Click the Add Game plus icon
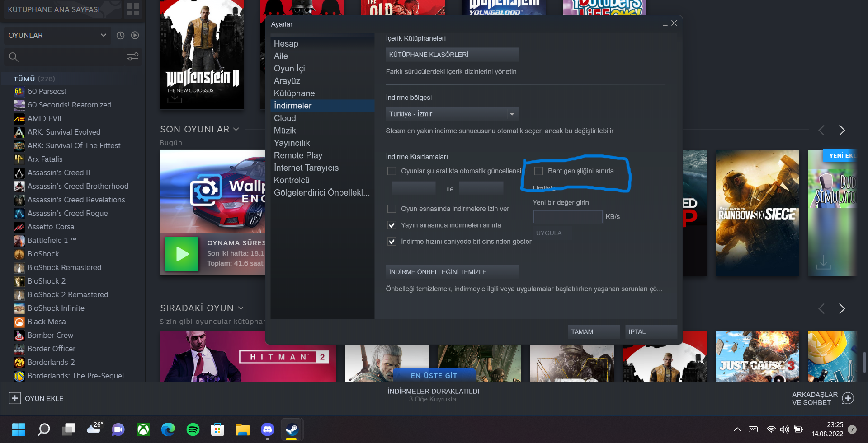 15,398
